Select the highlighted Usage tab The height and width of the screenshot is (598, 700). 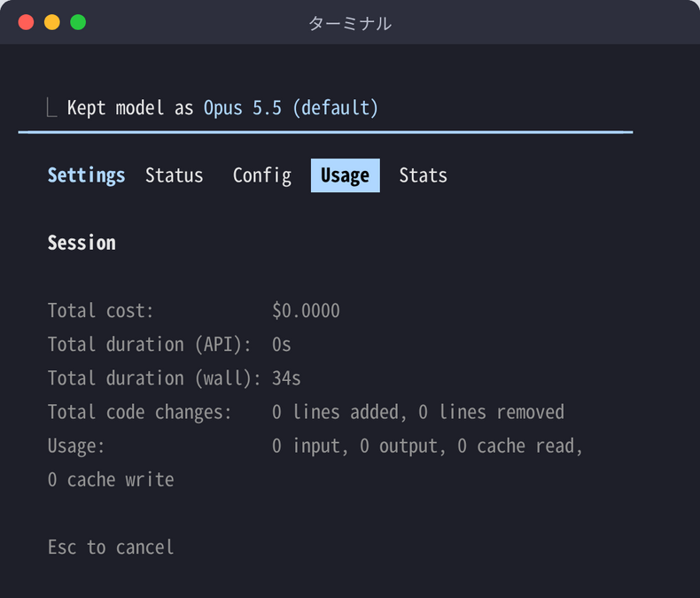pyautogui.click(x=345, y=175)
